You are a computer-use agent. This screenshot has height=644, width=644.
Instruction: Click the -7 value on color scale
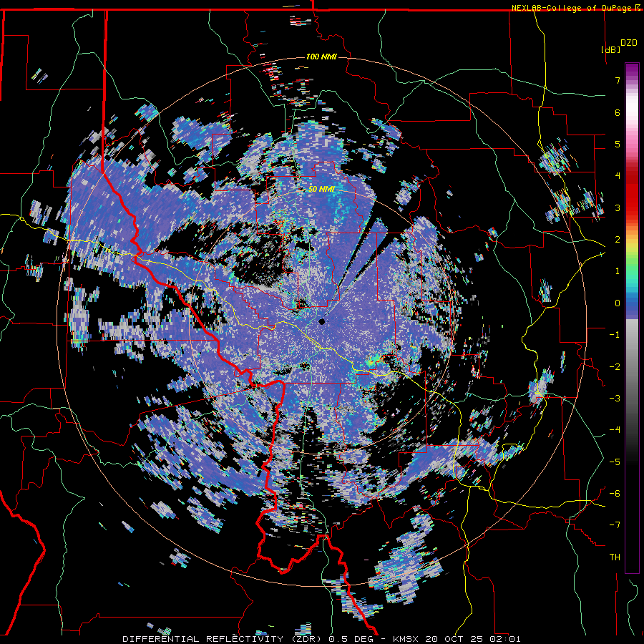click(x=615, y=525)
